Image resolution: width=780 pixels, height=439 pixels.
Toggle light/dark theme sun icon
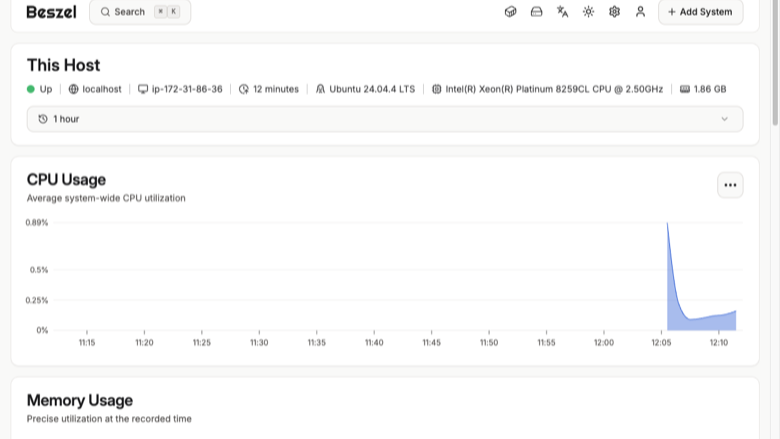[x=588, y=12]
